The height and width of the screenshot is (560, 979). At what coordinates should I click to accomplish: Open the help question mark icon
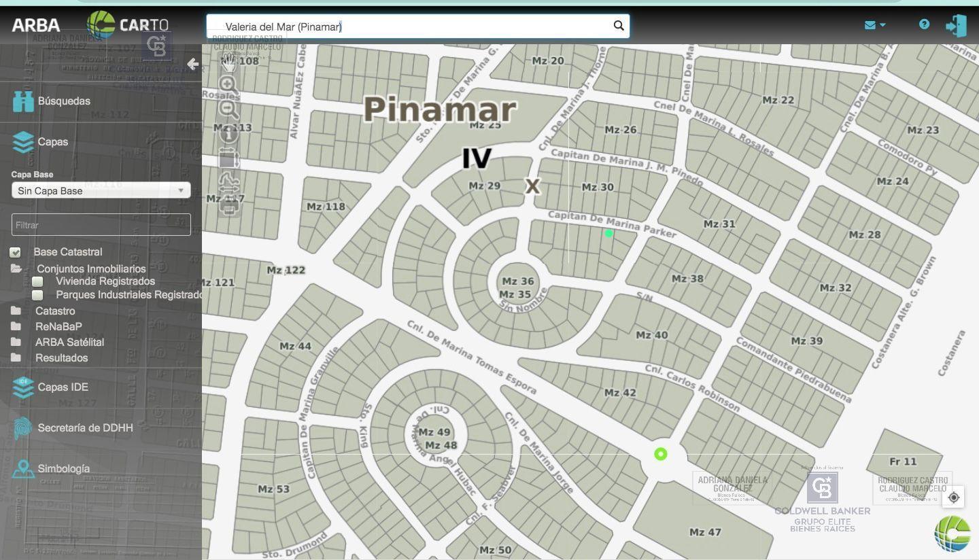coord(924,24)
